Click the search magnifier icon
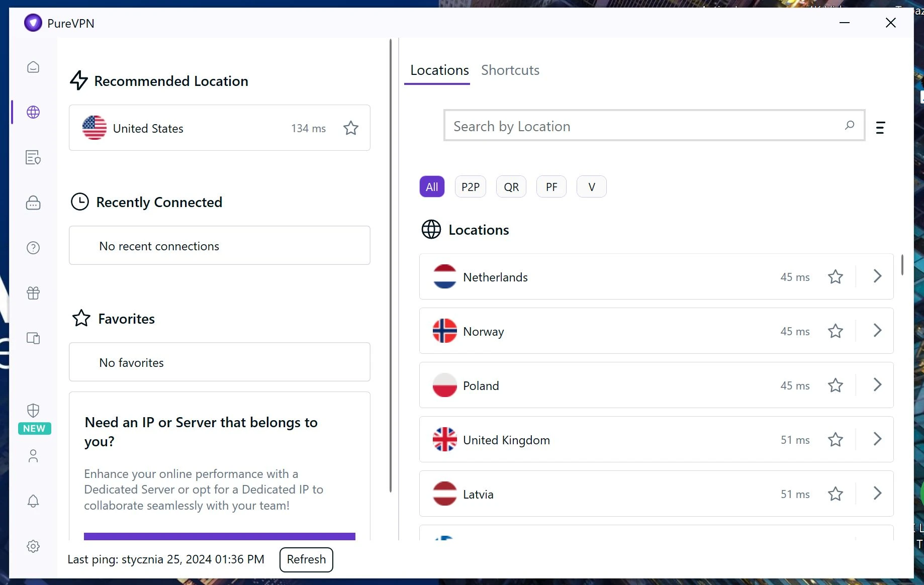 pyautogui.click(x=850, y=125)
